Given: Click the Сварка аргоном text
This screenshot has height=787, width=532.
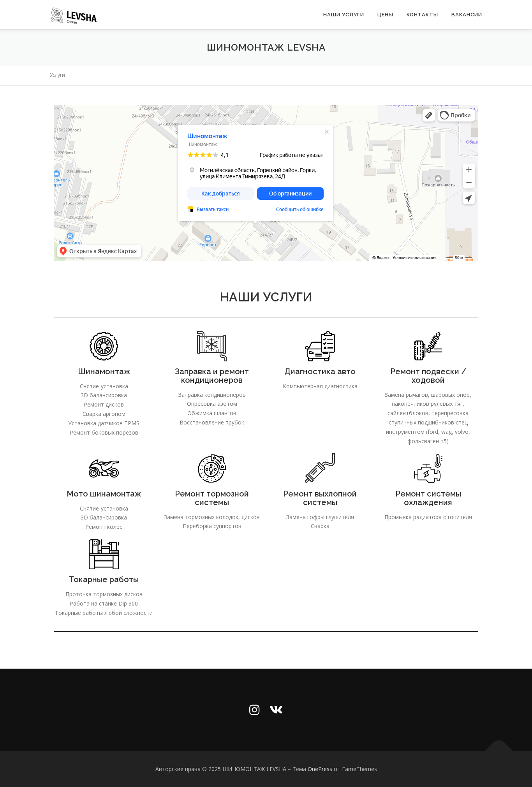Looking at the screenshot, I should pos(104,414).
